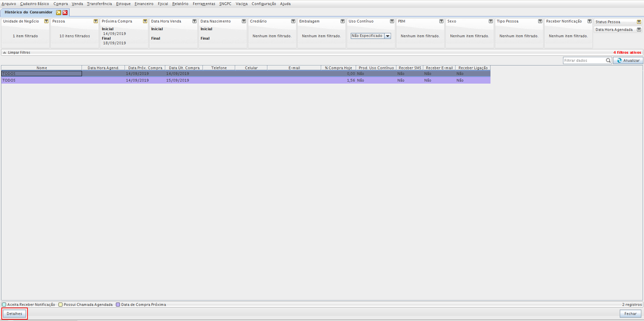The width and height of the screenshot is (644, 321).
Task: Open the Uso Contínuo dropdown
Action: [x=387, y=36]
